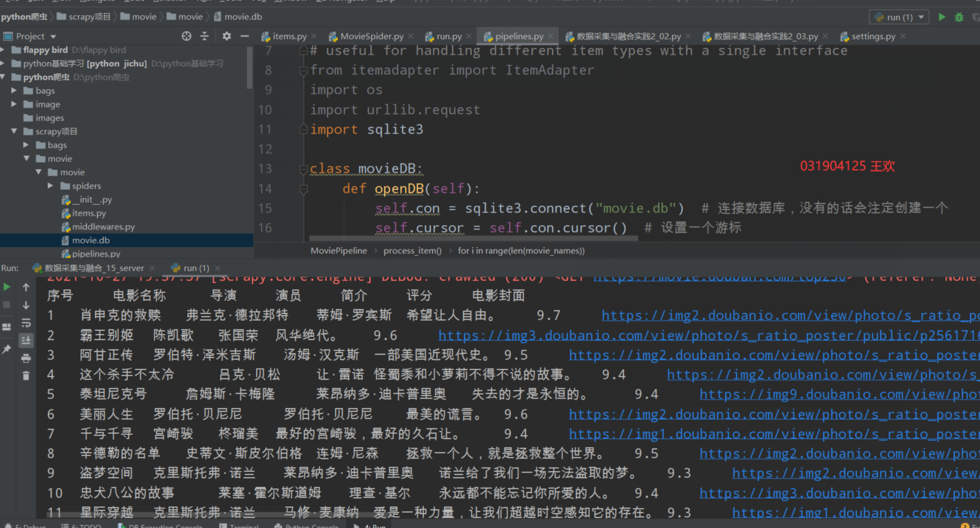Collapse the python爬虫 project root
Viewport: 980px width, 528px height.
[x=3, y=77]
